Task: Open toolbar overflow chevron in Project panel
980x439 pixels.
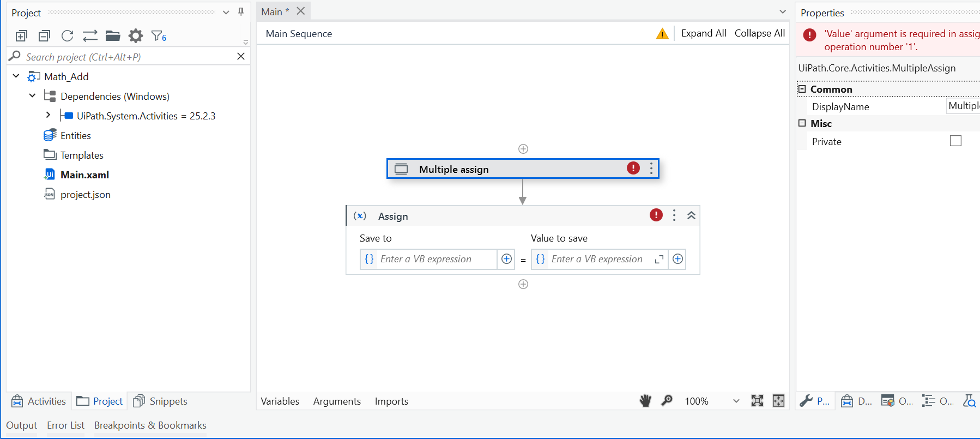Action: (x=246, y=42)
